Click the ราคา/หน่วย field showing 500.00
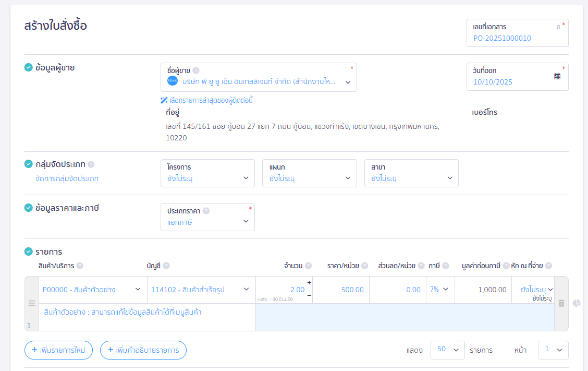Image resolution: width=588 pixels, height=371 pixels. point(341,290)
